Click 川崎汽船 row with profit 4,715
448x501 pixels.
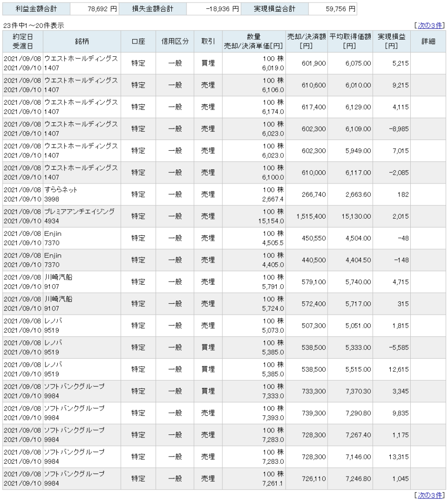click(x=224, y=282)
